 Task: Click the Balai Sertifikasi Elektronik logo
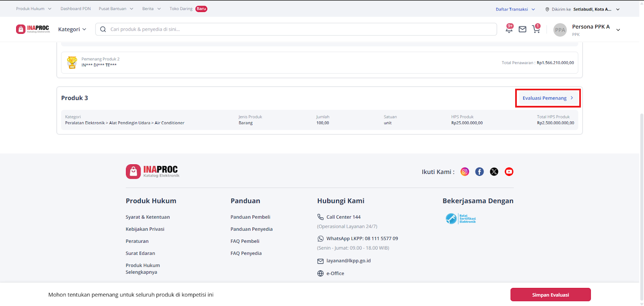(461, 219)
